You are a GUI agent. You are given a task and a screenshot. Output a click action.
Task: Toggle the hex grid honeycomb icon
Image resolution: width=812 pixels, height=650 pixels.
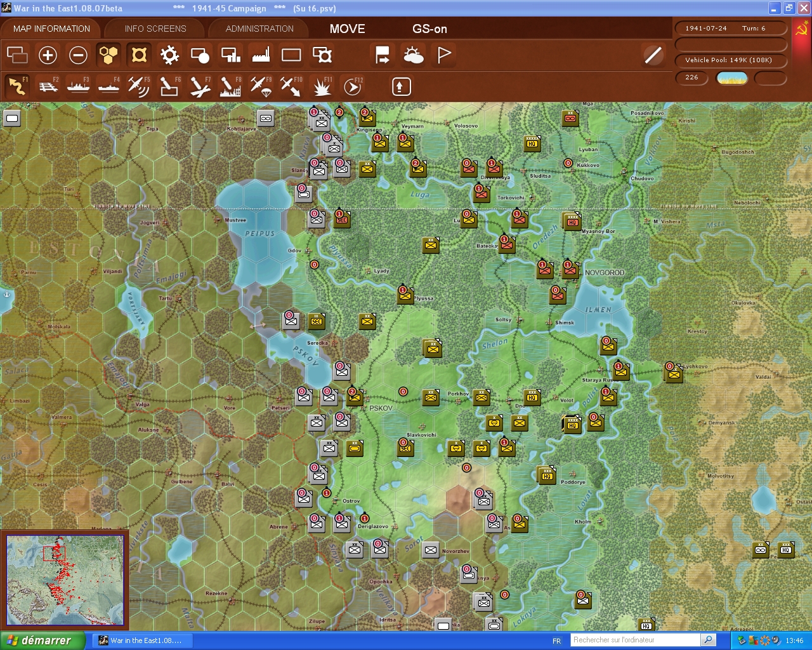(x=108, y=55)
